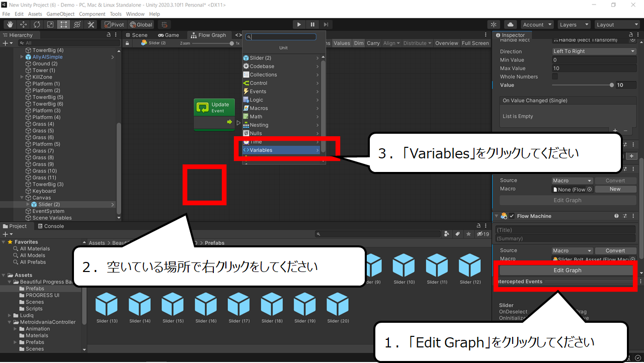Open Flow Machine component menu
644x363 pixels.
pyautogui.click(x=633, y=216)
